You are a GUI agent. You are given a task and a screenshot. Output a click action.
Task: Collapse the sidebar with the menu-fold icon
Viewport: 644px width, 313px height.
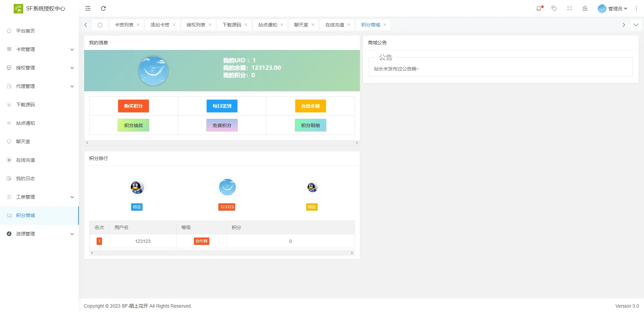pos(88,8)
